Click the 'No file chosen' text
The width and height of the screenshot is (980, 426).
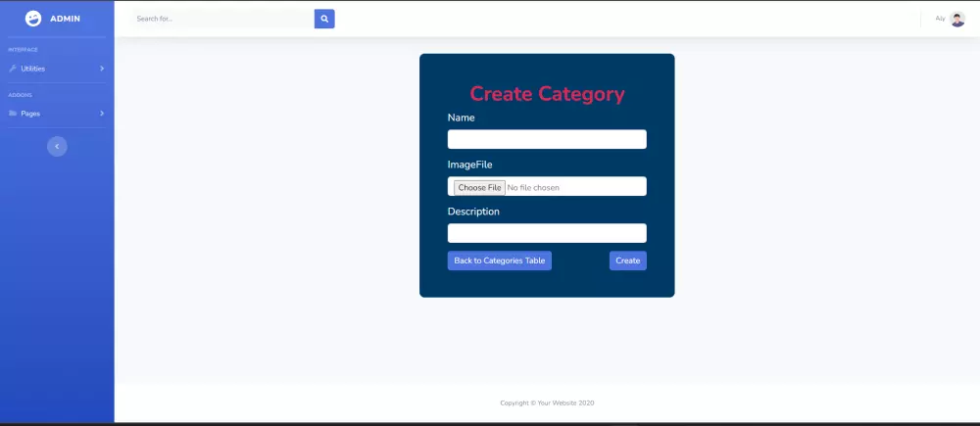533,187
